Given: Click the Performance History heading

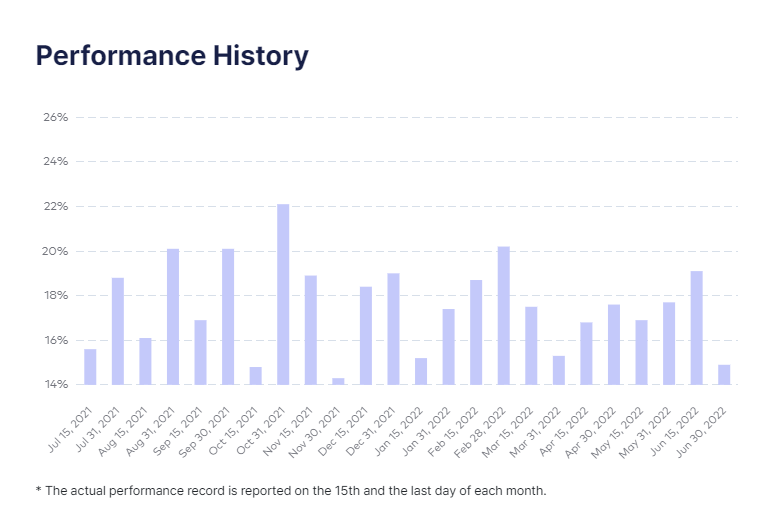Looking at the screenshot, I should [x=172, y=55].
